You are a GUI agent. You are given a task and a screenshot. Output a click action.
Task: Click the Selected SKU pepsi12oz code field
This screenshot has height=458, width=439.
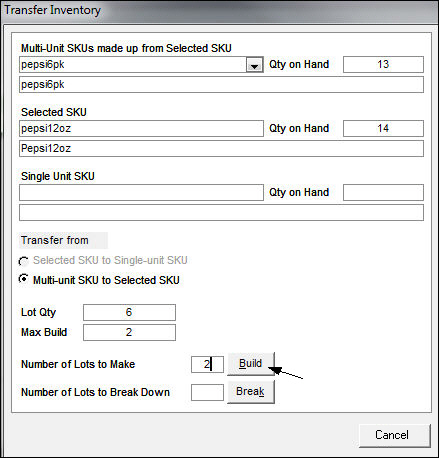141,128
